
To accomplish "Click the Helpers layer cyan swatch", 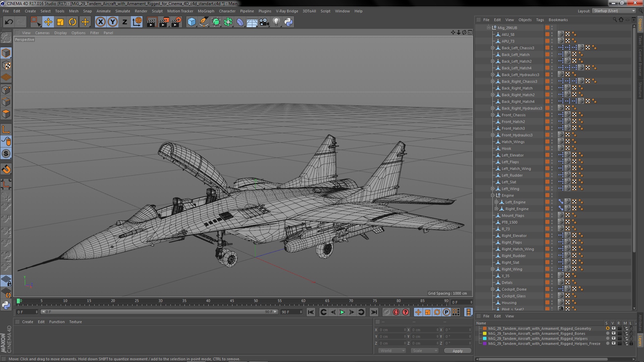I will click(x=485, y=339).
